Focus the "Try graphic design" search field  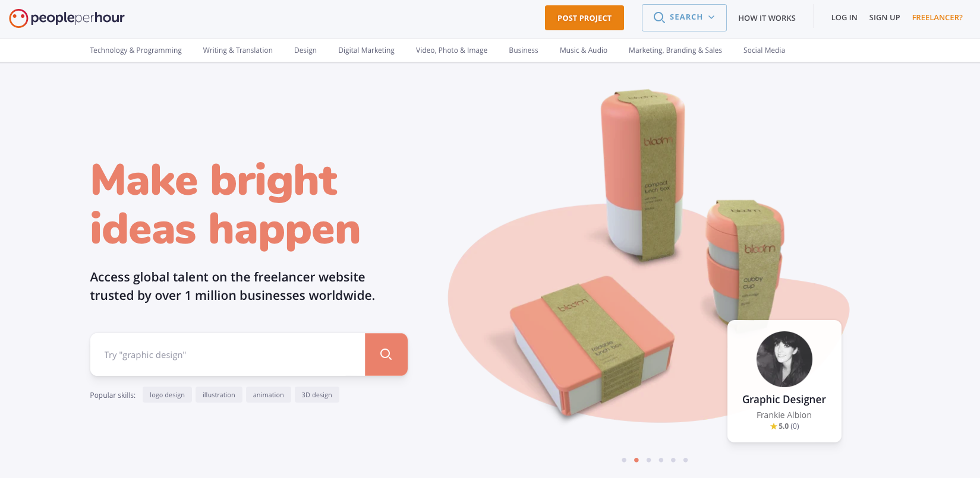pos(228,354)
